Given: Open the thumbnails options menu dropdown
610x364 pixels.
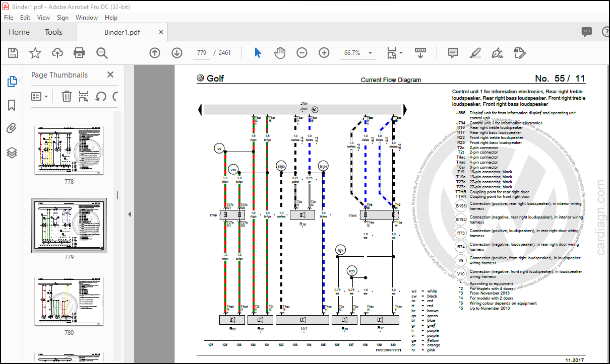Looking at the screenshot, I should (x=40, y=96).
